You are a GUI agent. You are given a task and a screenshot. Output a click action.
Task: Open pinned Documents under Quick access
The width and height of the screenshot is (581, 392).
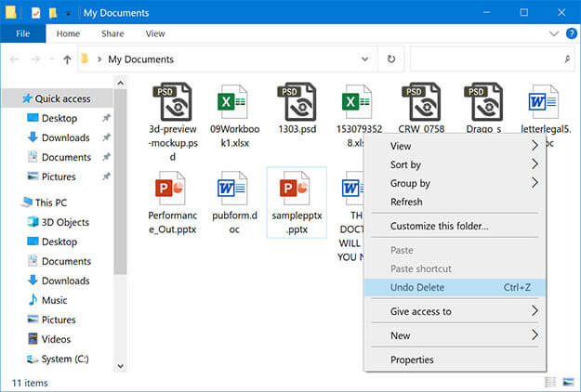pyautogui.click(x=59, y=157)
